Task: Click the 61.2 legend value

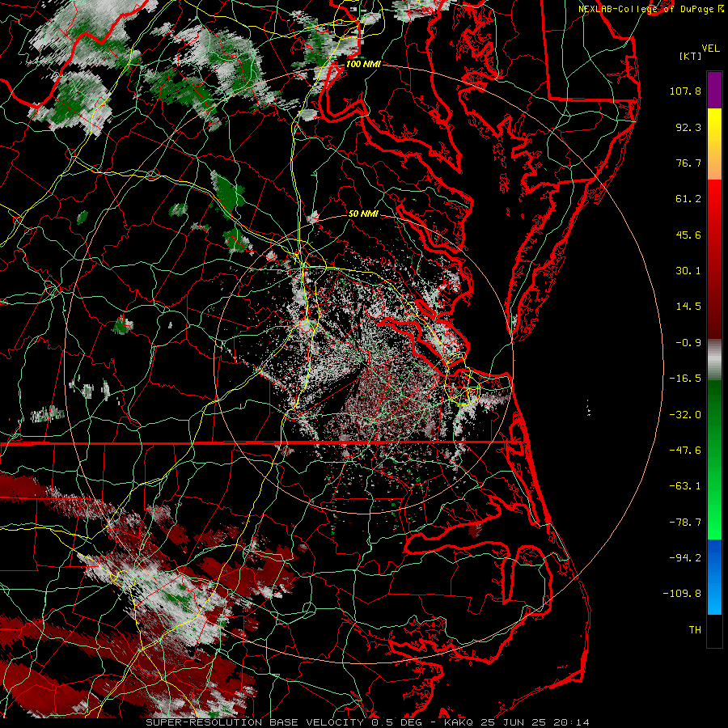Action: click(688, 199)
